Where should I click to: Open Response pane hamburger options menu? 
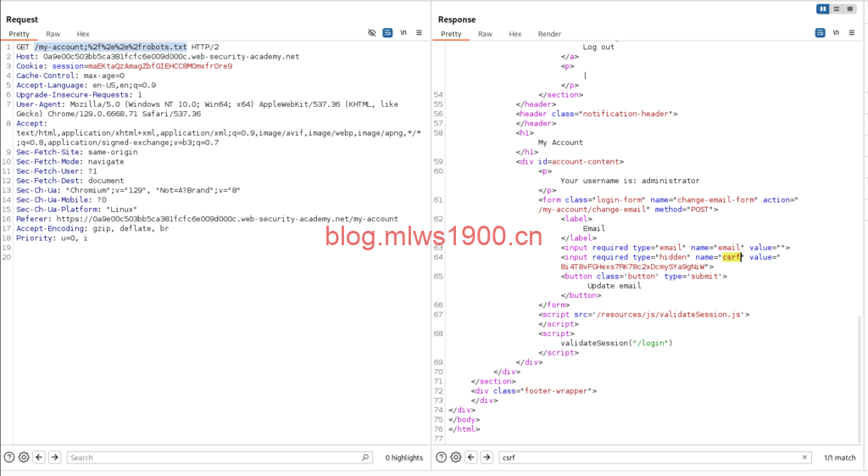tap(851, 33)
